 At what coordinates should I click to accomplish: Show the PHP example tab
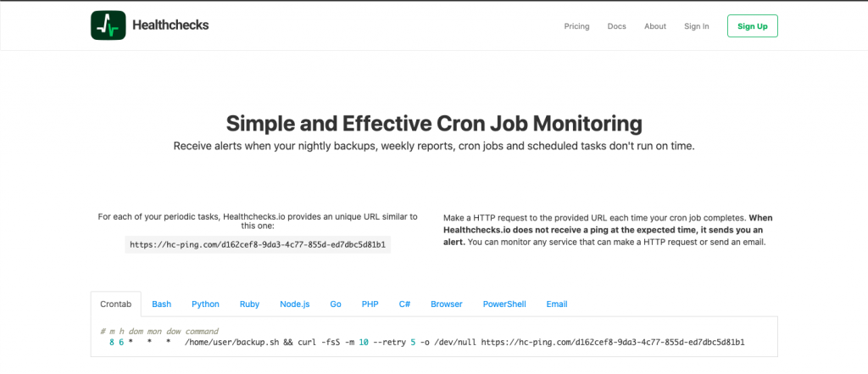[370, 304]
